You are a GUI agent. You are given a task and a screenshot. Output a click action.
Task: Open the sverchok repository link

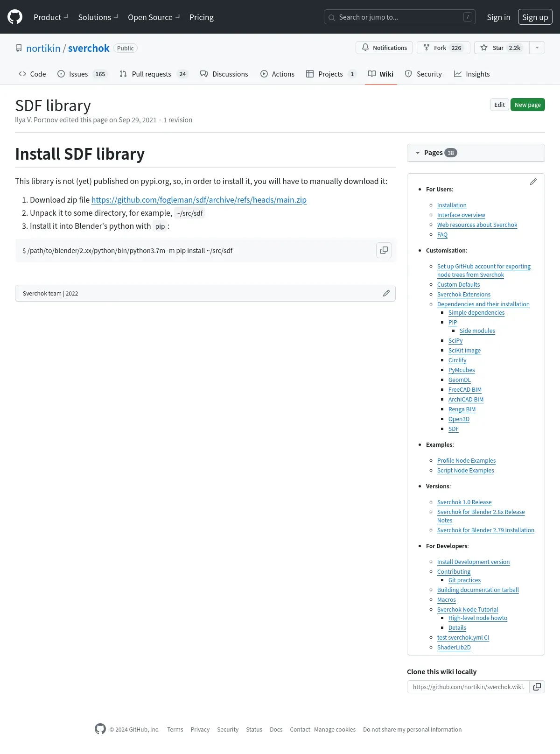(x=89, y=48)
